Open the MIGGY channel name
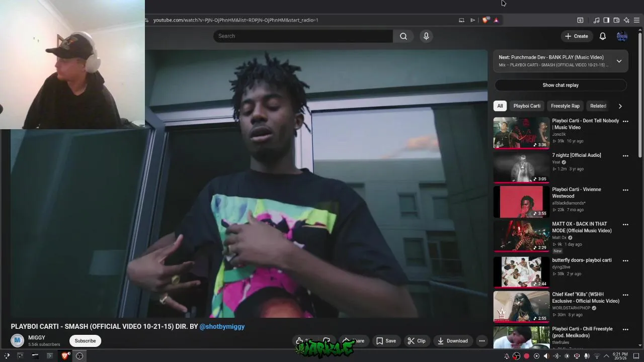Image resolution: width=644 pixels, height=362 pixels. tap(37, 338)
